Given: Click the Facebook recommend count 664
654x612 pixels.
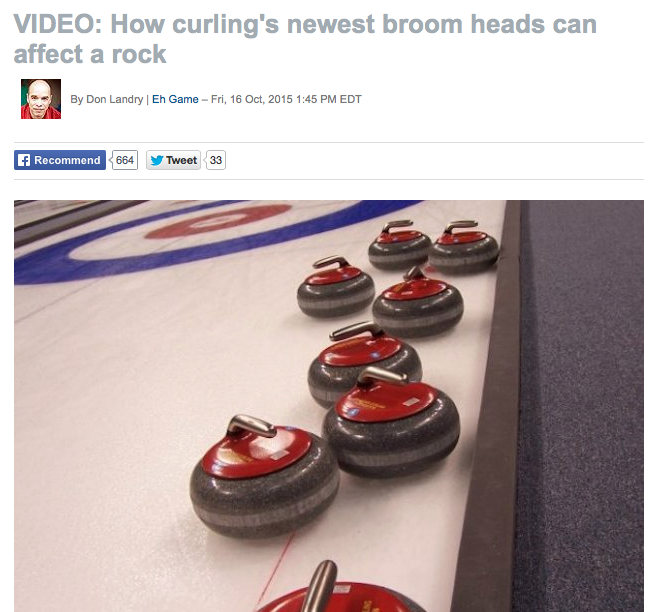Looking at the screenshot, I should point(125,160).
